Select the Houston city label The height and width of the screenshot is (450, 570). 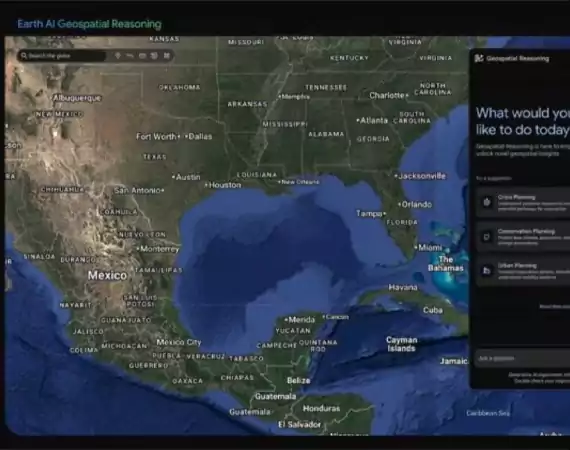(225, 185)
